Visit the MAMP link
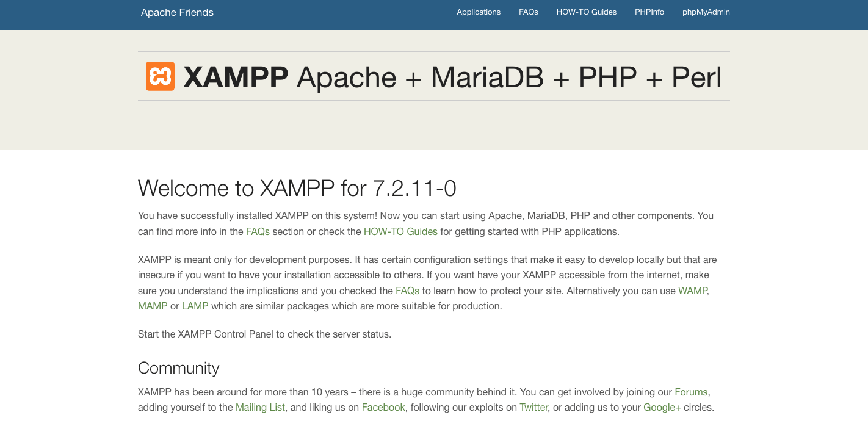This screenshot has height=426, width=868. 153,306
